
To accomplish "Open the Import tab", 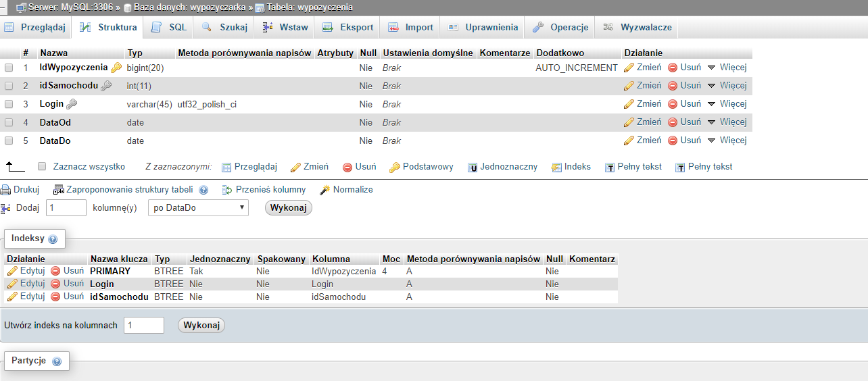I will (x=410, y=28).
